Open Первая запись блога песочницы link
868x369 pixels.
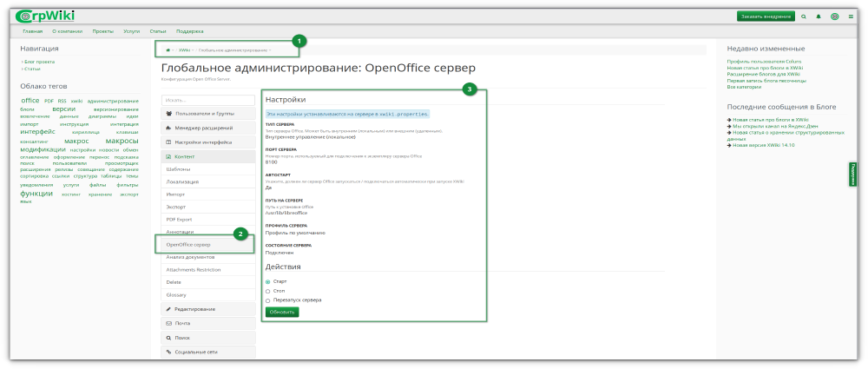click(766, 81)
